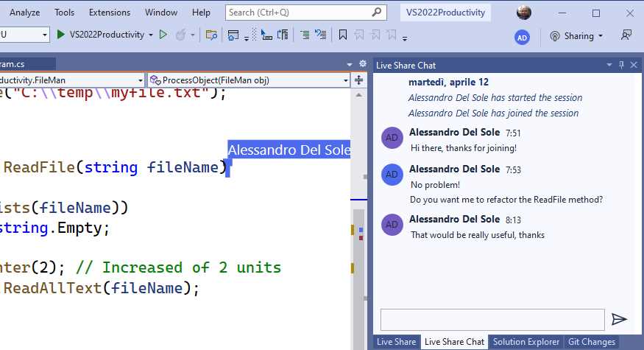Open the Live Share Chat window options arrow
This screenshot has height=350, width=644.
pos(609,65)
